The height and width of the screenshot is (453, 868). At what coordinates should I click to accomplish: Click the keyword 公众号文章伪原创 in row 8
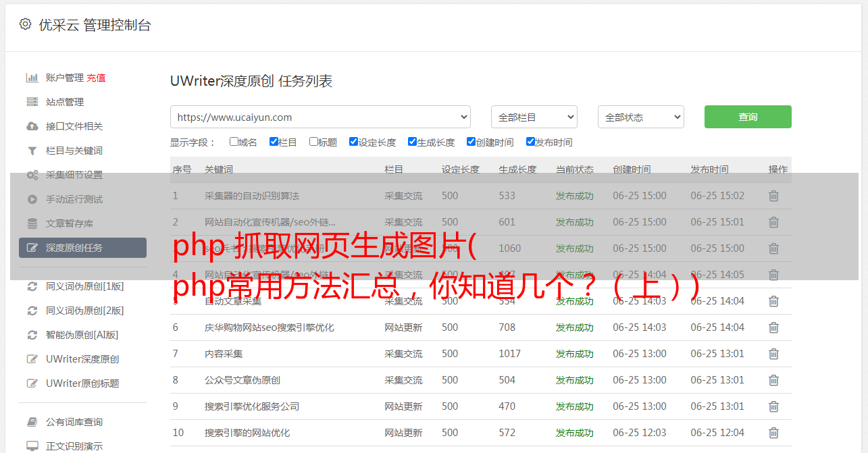point(242,380)
